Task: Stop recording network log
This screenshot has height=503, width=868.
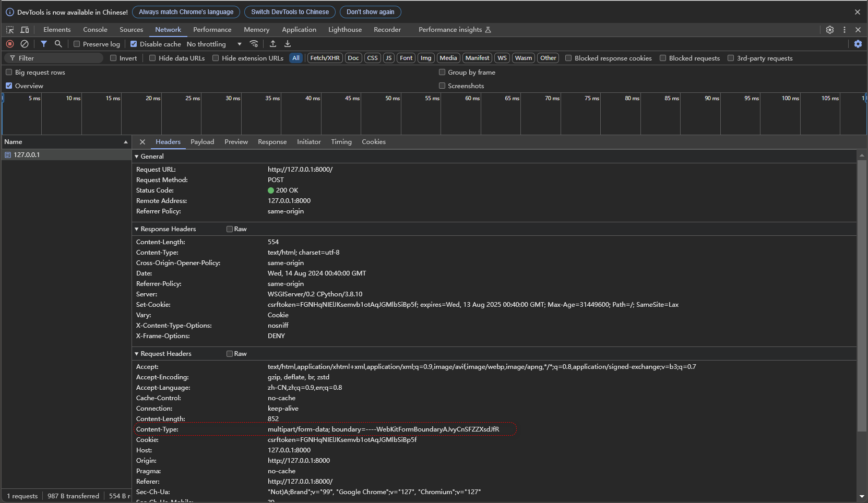Action: pyautogui.click(x=10, y=44)
